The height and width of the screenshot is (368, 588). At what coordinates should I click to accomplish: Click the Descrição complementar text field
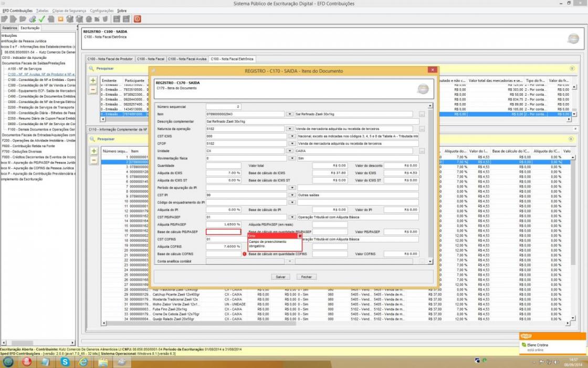[312, 121]
